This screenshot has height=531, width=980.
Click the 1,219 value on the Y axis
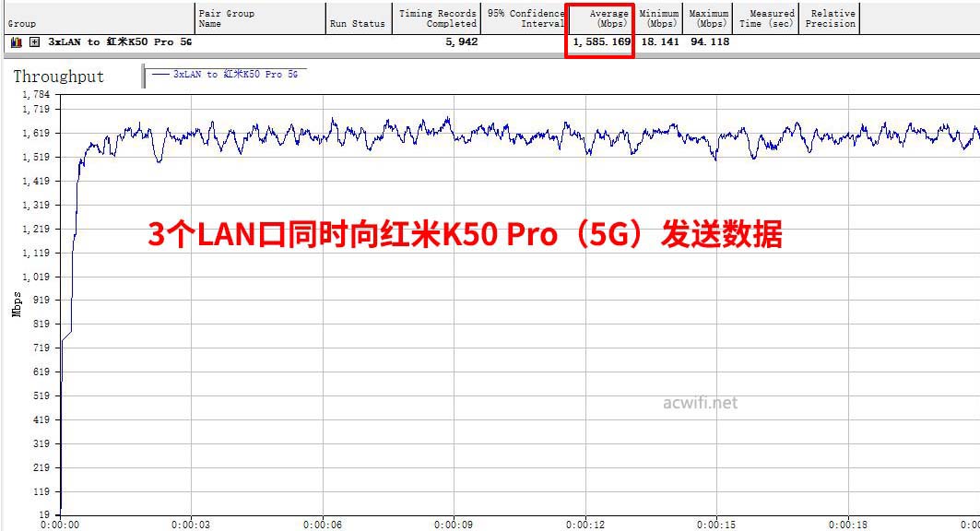(36, 229)
